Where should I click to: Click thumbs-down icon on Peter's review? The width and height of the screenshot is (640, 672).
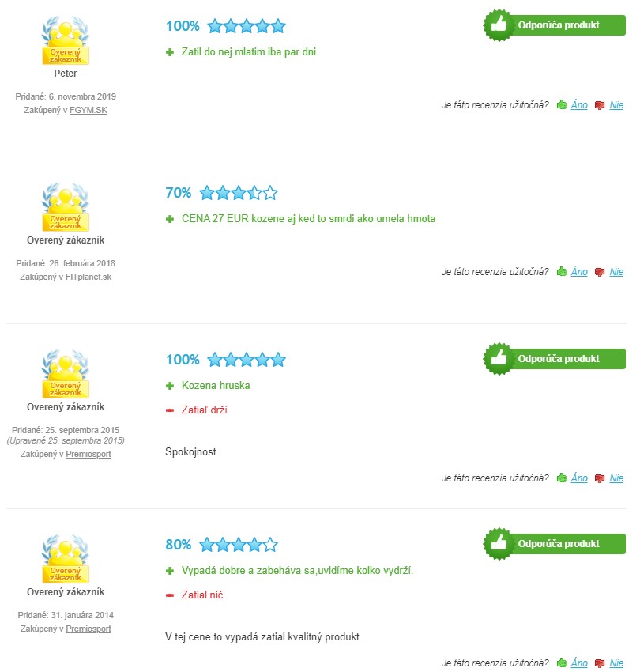pyautogui.click(x=600, y=105)
